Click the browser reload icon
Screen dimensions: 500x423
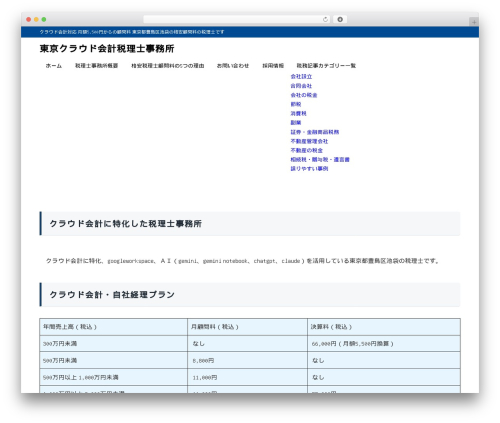pyautogui.click(x=325, y=19)
